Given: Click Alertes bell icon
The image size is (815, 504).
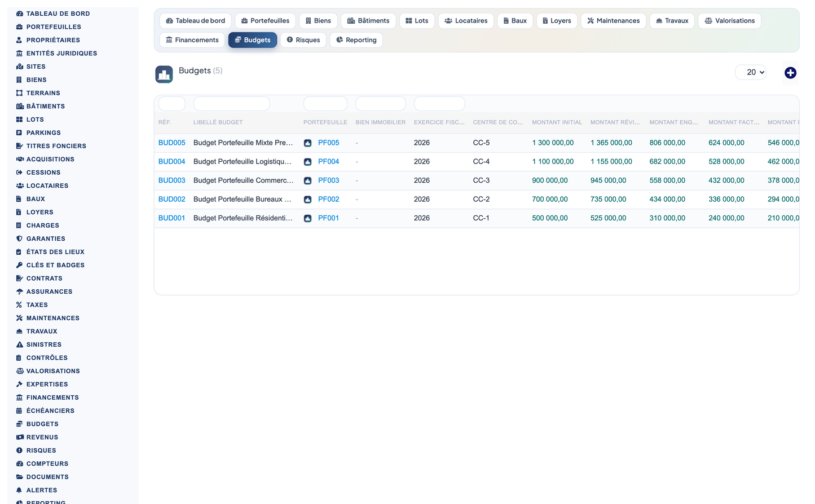Looking at the screenshot, I should click(x=19, y=490).
